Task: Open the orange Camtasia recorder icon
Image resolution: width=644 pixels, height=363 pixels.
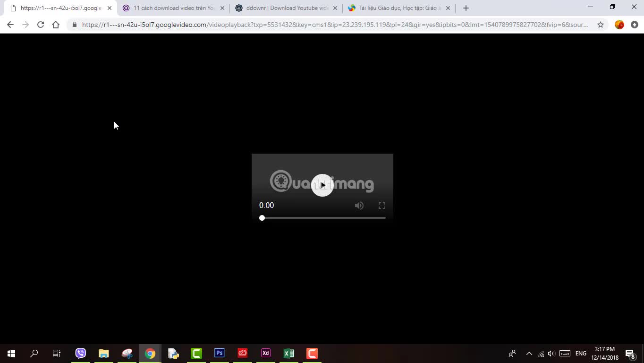Action: [x=312, y=353]
